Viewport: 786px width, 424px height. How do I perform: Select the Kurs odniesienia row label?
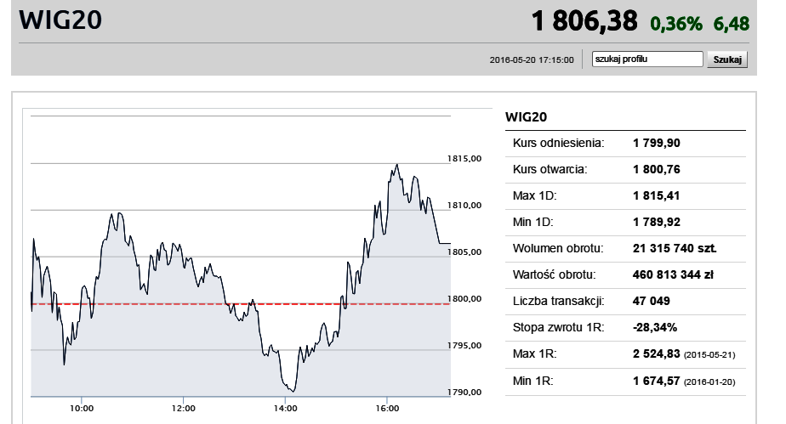560,144
